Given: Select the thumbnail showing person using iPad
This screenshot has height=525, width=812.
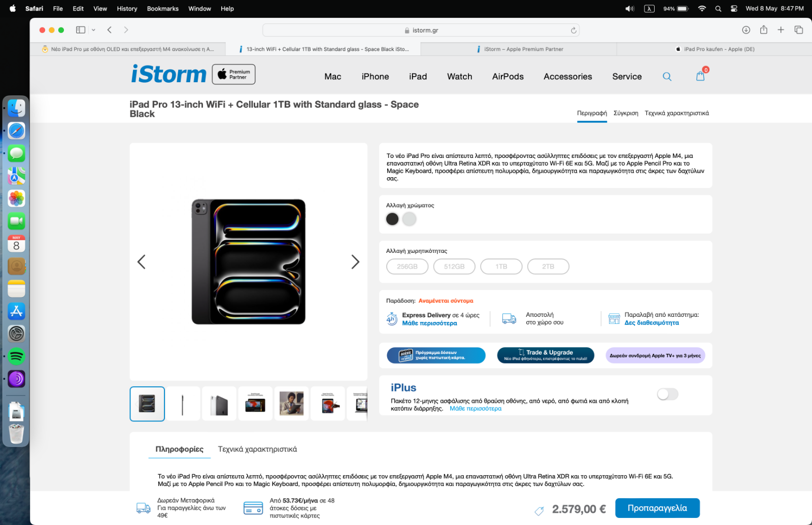Looking at the screenshot, I should (x=291, y=404).
